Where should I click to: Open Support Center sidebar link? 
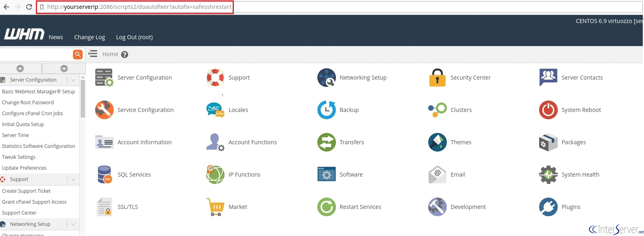(x=19, y=213)
